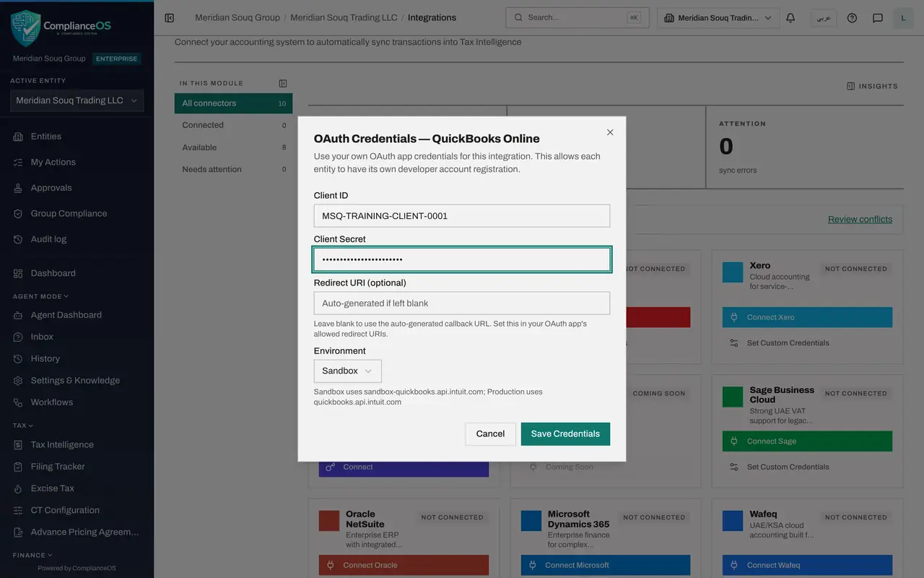Cancel the credentials dialog
The image size is (924, 578).
click(490, 433)
